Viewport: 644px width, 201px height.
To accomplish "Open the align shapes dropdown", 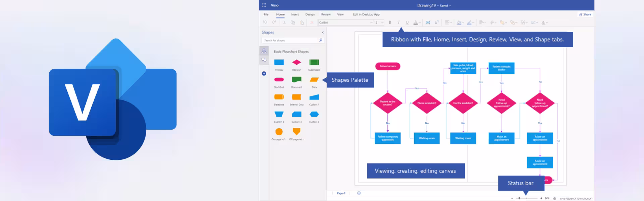I will click(483, 22).
